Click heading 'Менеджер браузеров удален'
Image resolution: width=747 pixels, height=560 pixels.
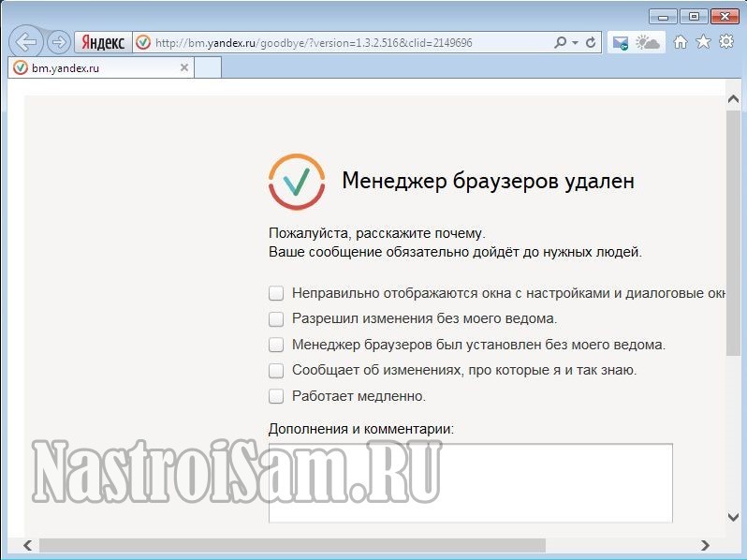[x=489, y=181]
